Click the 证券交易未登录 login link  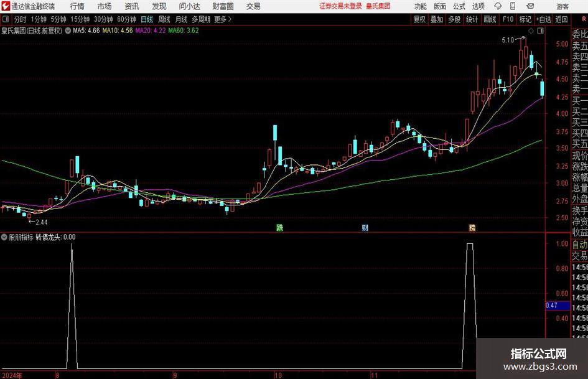pyautogui.click(x=340, y=6)
